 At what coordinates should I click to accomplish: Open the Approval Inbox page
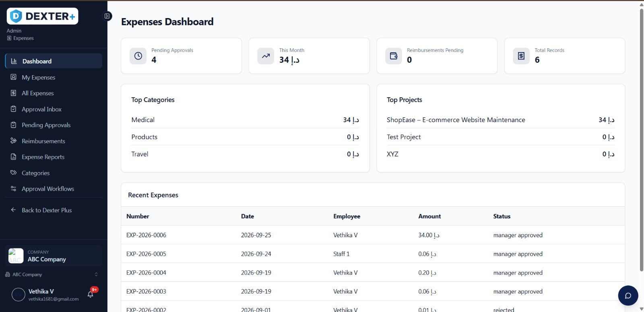(54, 109)
